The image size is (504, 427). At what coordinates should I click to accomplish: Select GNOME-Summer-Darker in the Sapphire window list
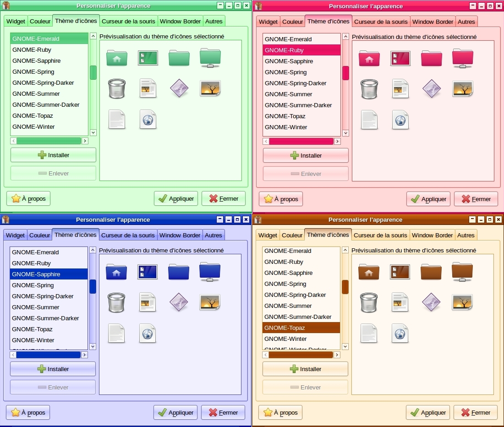pos(49,318)
